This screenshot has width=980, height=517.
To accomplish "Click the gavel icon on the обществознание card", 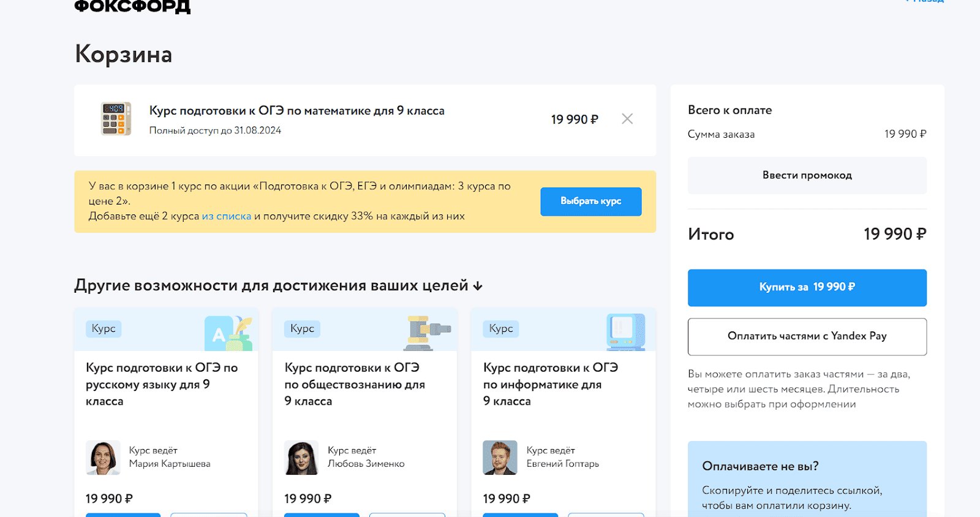I will point(428,333).
